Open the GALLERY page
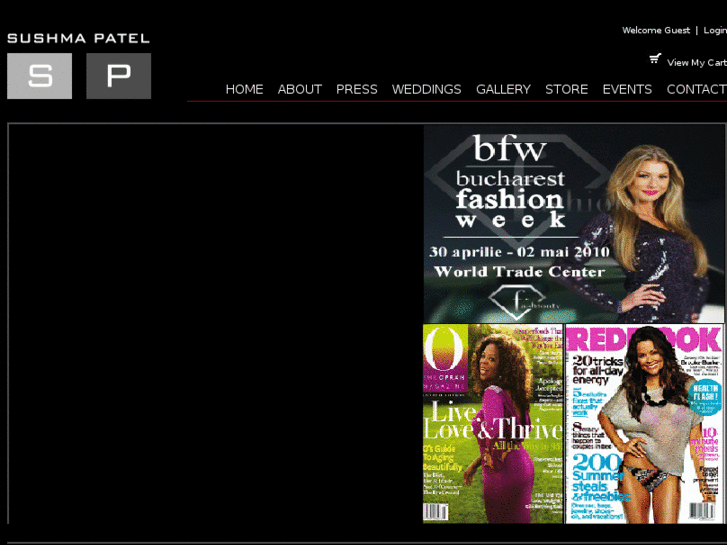The width and height of the screenshot is (727, 545). click(503, 89)
